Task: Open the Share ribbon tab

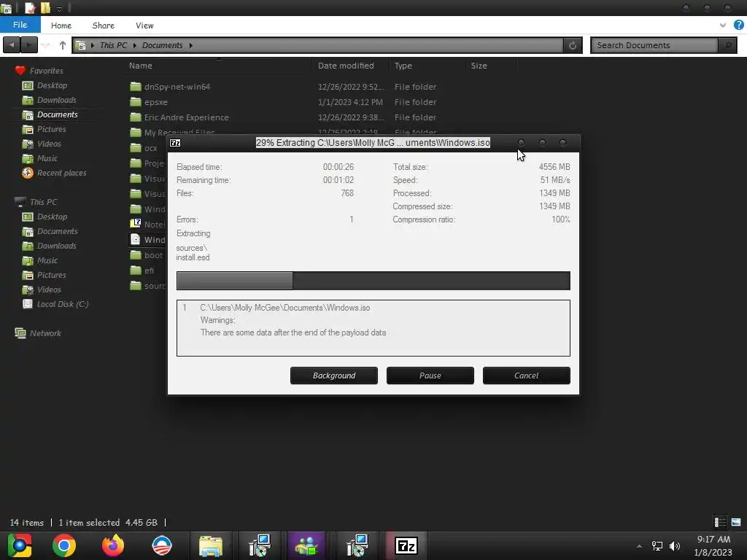Action: [x=103, y=26]
